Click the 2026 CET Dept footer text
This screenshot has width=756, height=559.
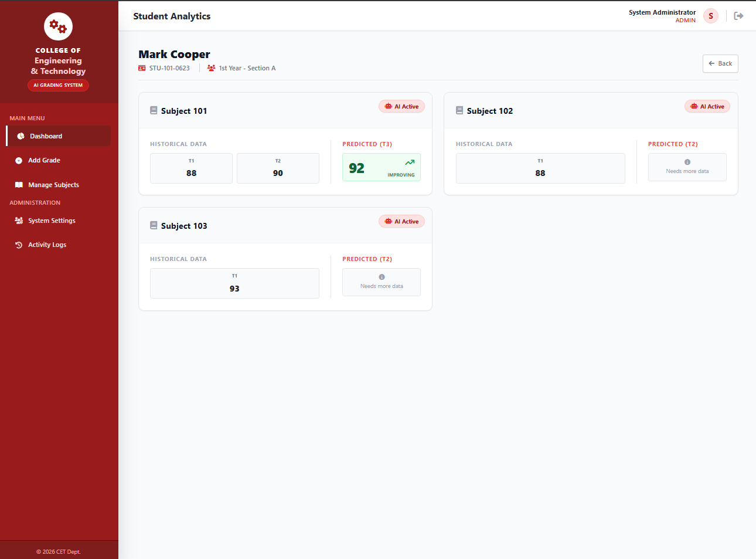[x=58, y=551]
